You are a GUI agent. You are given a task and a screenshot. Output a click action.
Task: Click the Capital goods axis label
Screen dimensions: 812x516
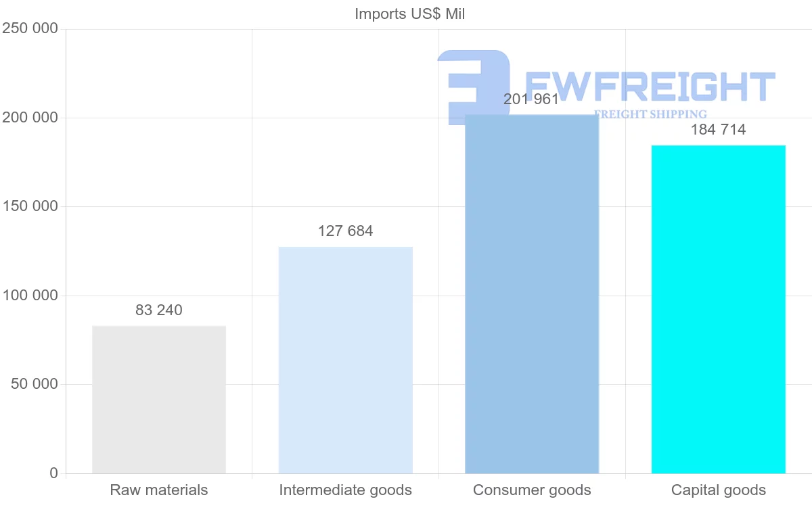tap(718, 490)
